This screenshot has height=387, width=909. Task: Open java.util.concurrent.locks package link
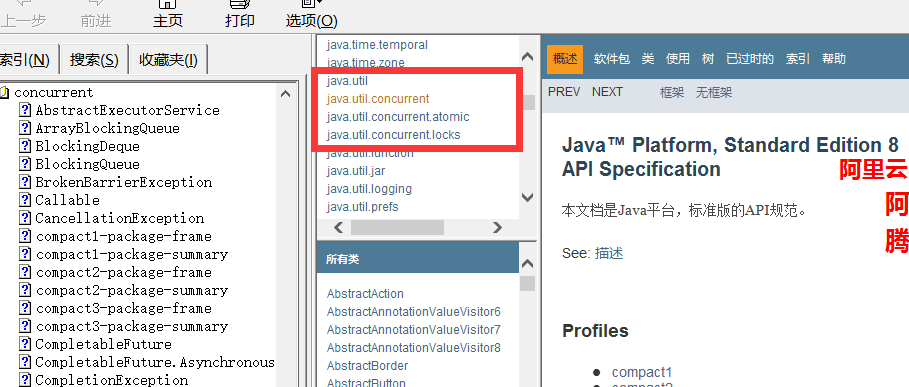(x=393, y=134)
